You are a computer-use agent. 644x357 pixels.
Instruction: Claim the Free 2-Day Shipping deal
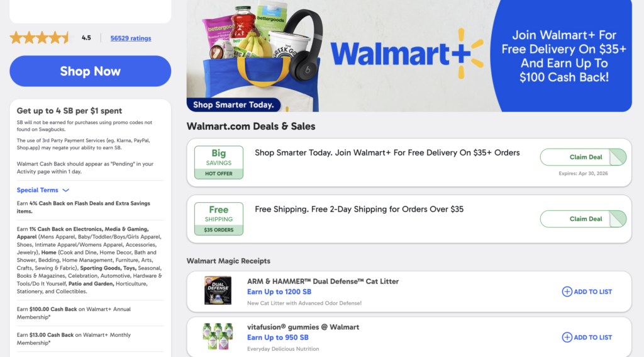point(583,219)
